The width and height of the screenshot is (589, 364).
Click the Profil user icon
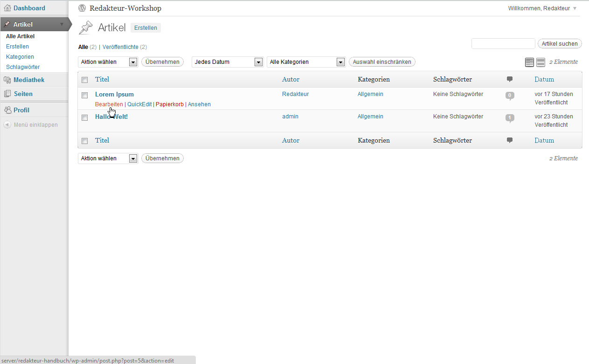coord(7,110)
